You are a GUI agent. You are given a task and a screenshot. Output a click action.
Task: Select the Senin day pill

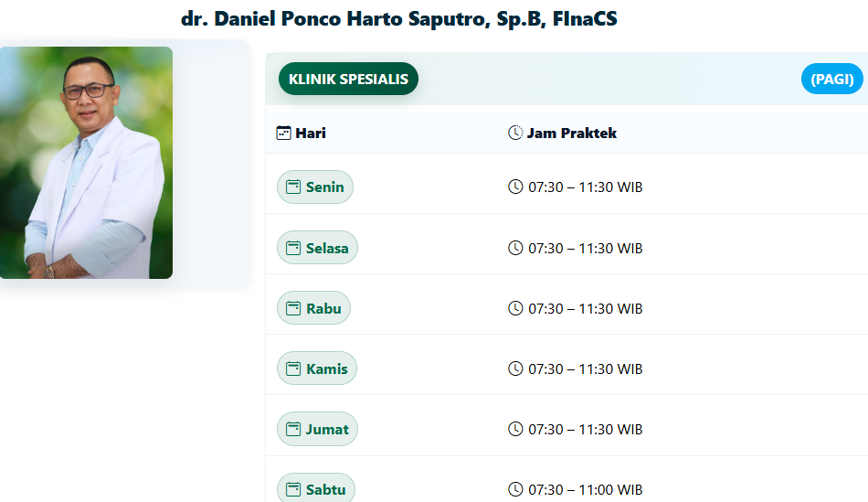click(x=315, y=187)
